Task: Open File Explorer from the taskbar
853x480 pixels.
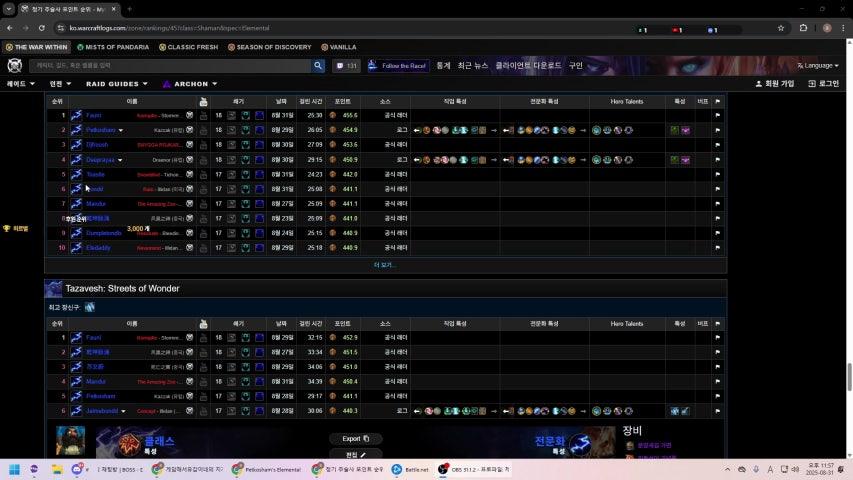Action: tap(57, 469)
